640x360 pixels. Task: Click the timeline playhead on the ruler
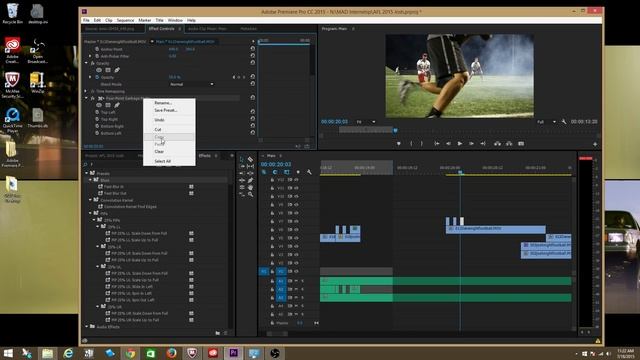coord(460,173)
